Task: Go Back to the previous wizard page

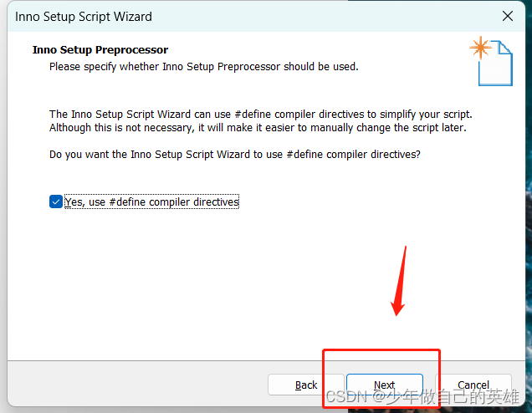Action: (305, 385)
